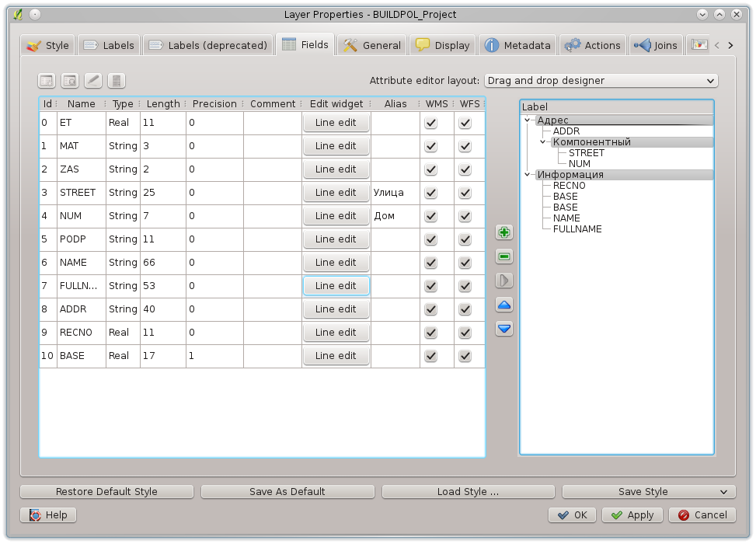This screenshot has width=756, height=544.
Task: Collapse the Адрес tree group
Action: click(x=528, y=120)
